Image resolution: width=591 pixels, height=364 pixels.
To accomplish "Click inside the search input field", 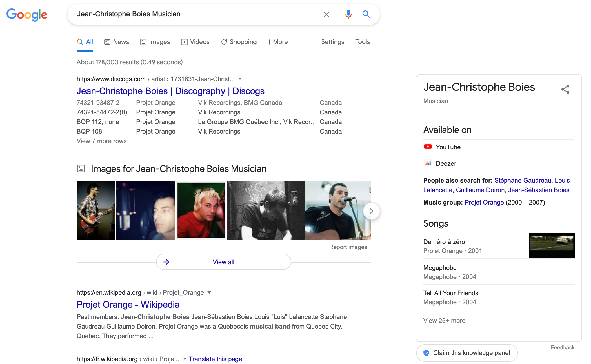I will click(x=197, y=14).
